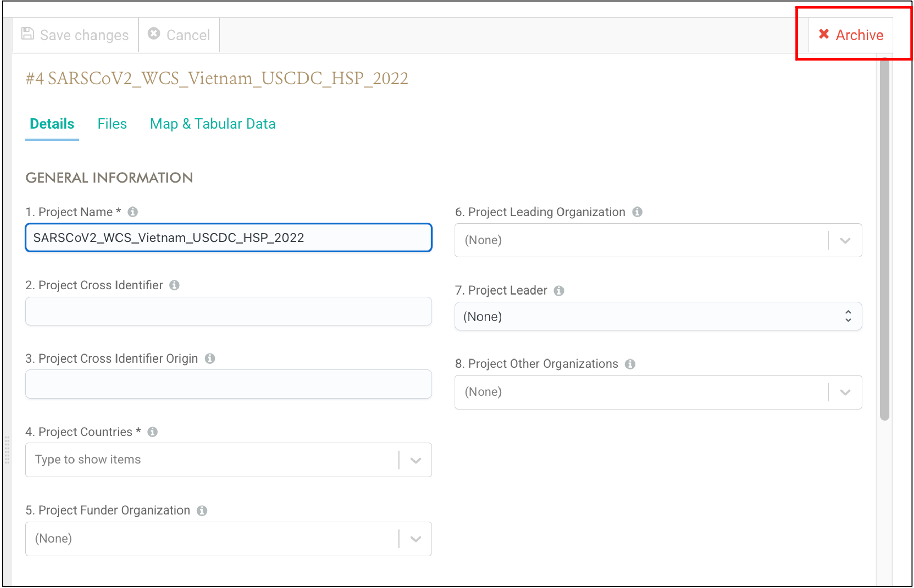Click info icon beside Project Other Organizations
This screenshot has width=914, height=588.
click(630, 364)
